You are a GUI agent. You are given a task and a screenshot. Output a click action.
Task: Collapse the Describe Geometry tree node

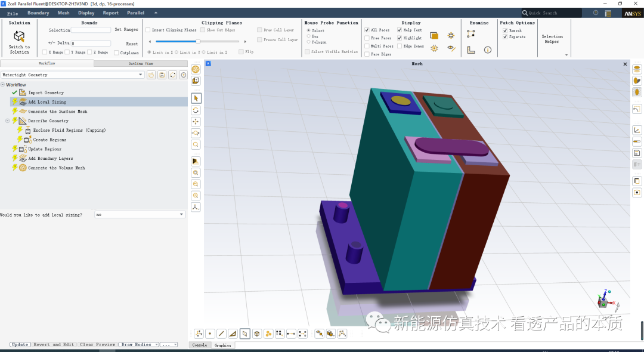pos(8,121)
